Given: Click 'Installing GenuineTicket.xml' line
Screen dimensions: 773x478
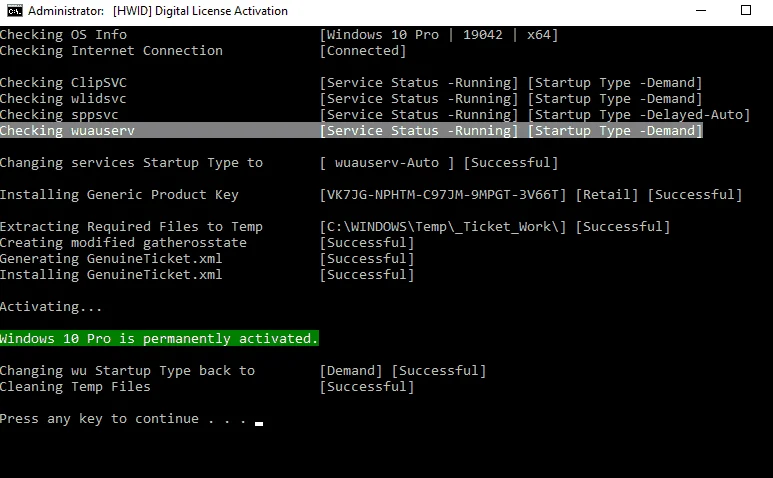Looking at the screenshot, I should 111,274.
